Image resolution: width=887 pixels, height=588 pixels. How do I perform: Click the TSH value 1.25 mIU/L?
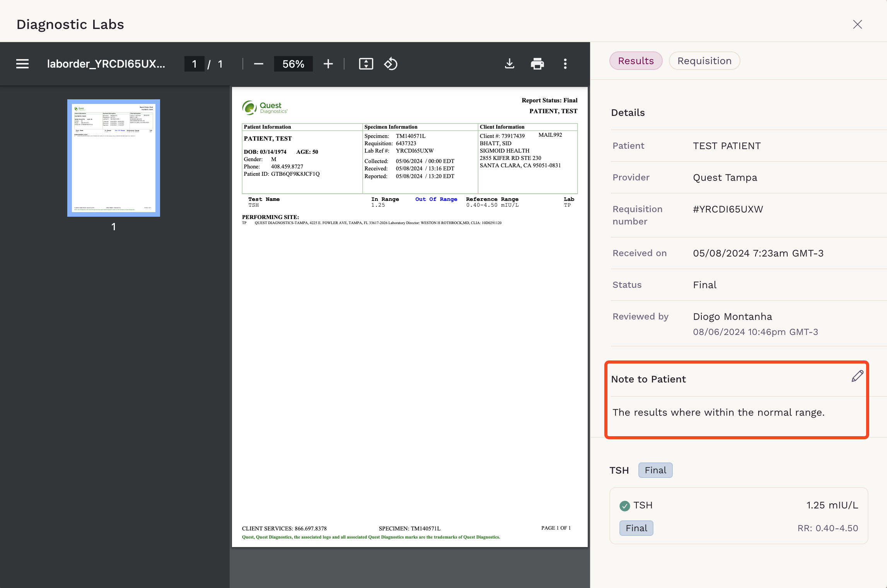click(x=832, y=505)
